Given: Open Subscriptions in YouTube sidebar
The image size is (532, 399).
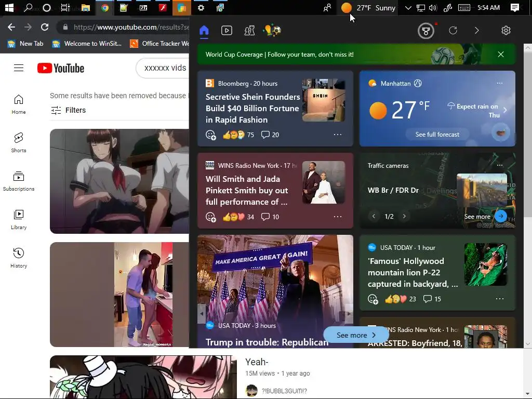Looking at the screenshot, I should tap(19, 181).
